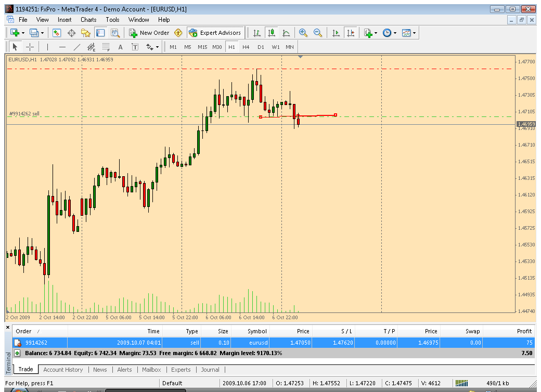Switch chart to M15 timeframe
Viewport: 541px width, 392px height.
pos(202,47)
